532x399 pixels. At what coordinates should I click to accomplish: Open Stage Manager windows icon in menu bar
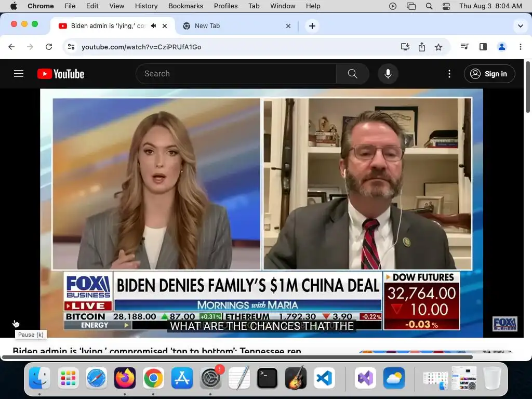411,6
